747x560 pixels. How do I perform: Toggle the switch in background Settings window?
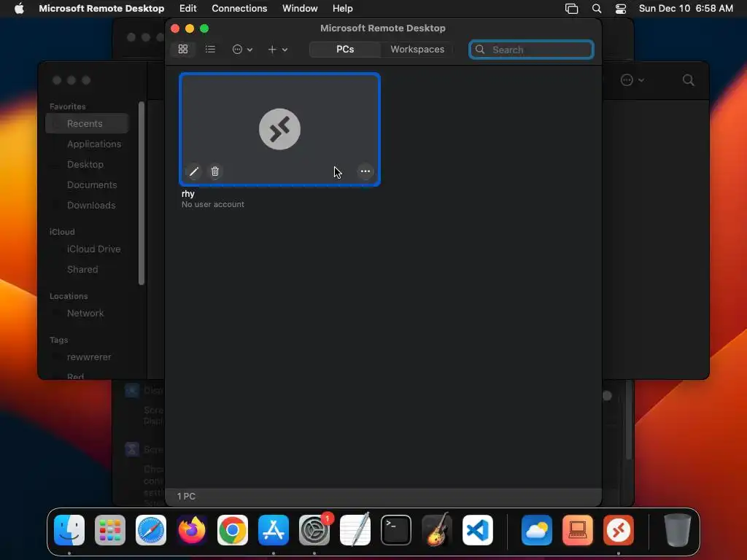[x=607, y=396]
